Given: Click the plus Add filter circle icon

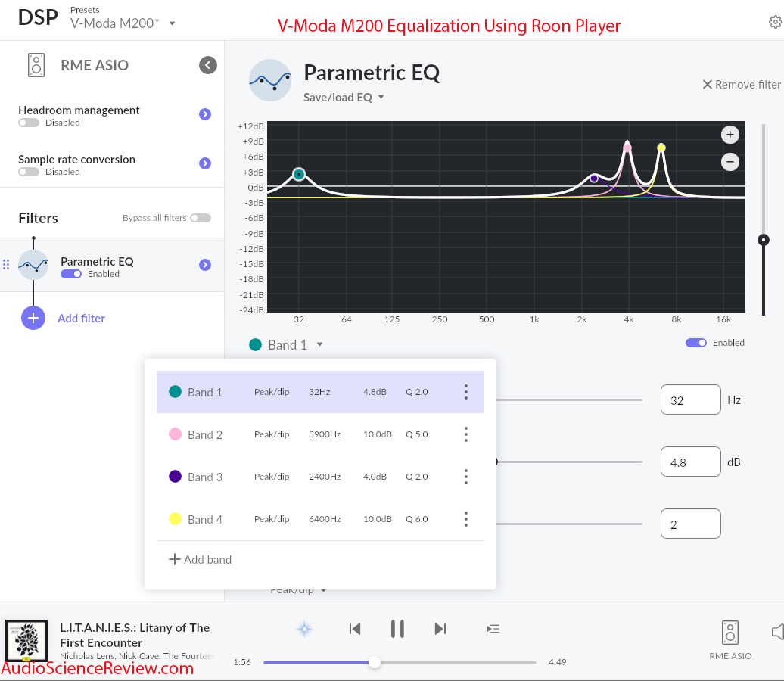Looking at the screenshot, I should (33, 318).
